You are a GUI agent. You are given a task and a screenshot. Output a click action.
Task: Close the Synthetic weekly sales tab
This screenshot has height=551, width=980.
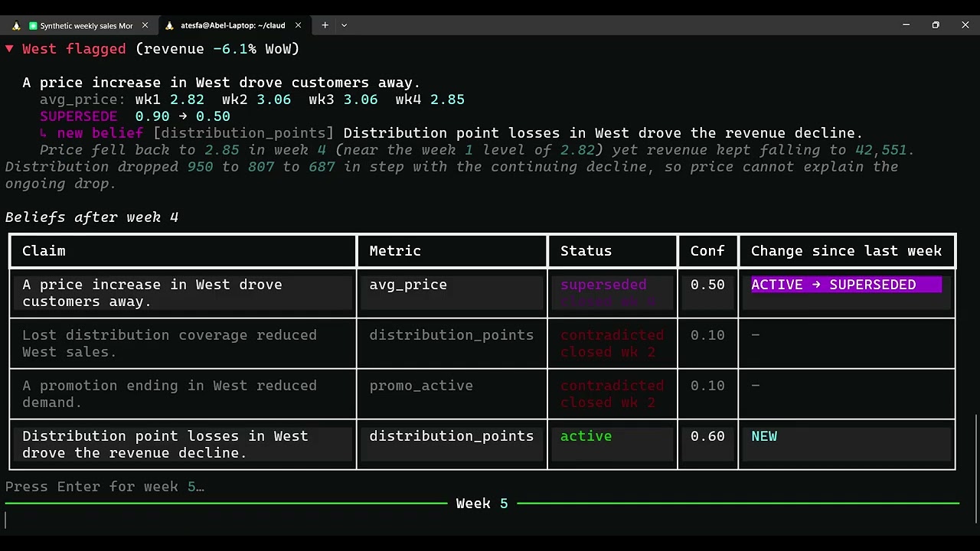coord(145,25)
